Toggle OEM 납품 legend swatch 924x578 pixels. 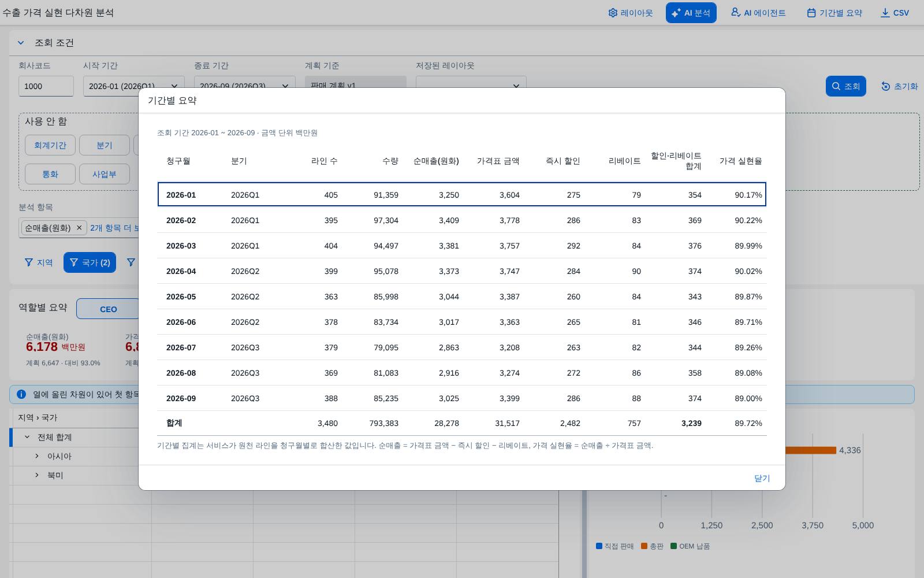pos(673,546)
